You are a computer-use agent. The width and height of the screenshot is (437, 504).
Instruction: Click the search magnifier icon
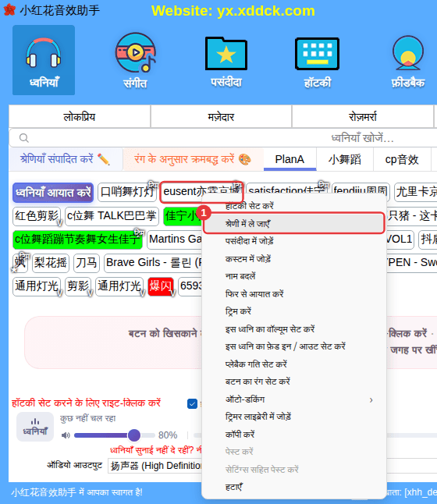click(x=23, y=138)
